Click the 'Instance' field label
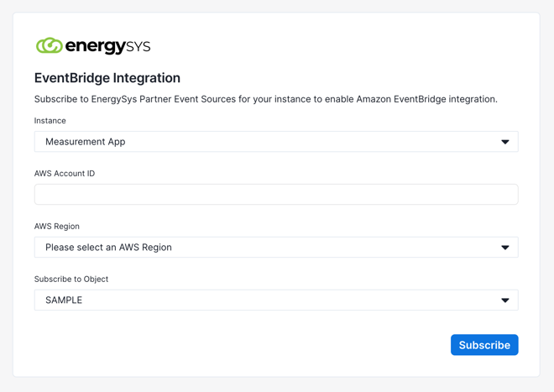 click(x=50, y=121)
